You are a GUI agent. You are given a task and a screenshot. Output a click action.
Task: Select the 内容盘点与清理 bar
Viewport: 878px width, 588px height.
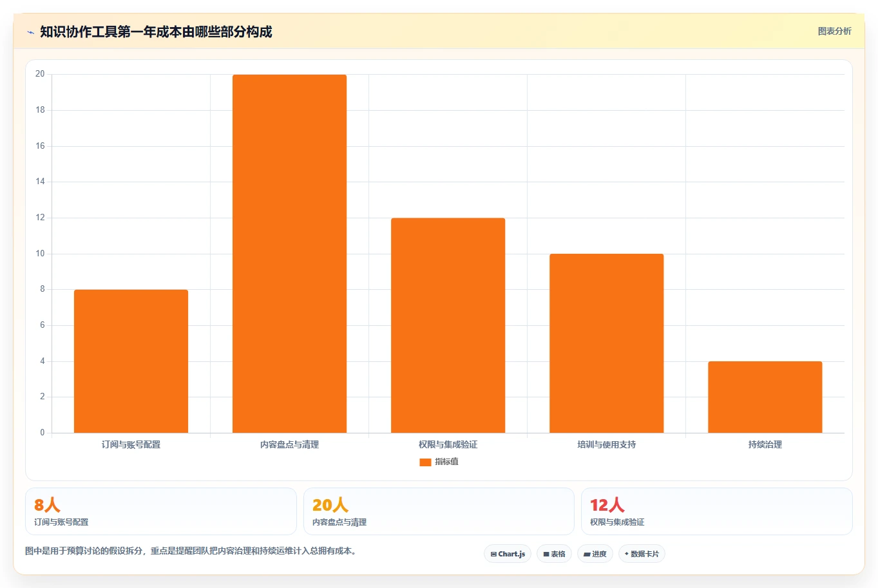click(289, 254)
